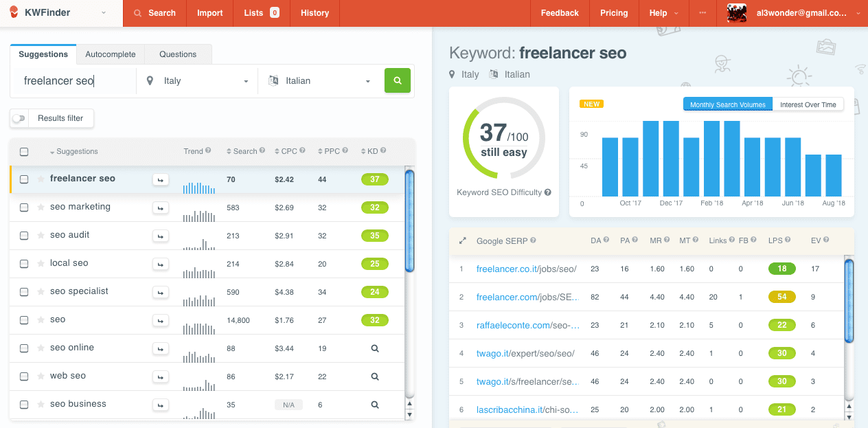Screen dimensions: 868x428
Task: Open the Feedback link
Action: [x=560, y=13]
